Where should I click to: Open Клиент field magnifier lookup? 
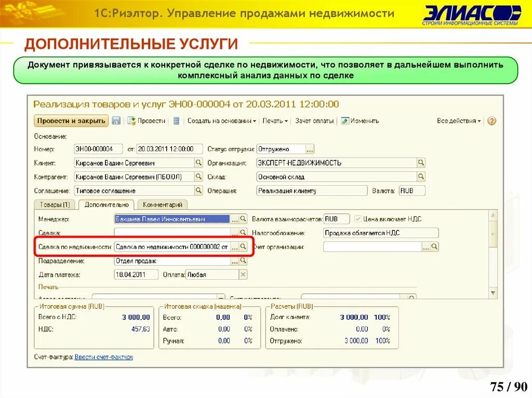pyautogui.click(x=198, y=163)
